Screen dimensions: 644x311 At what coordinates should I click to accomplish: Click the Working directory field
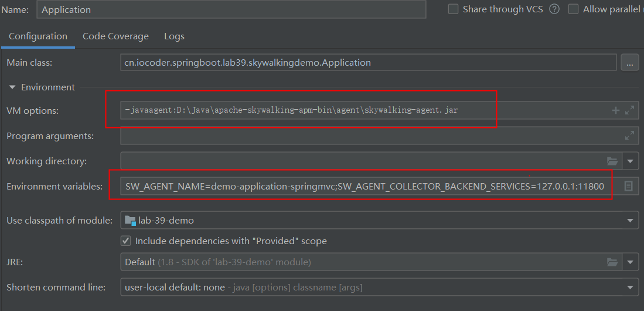[x=372, y=161]
